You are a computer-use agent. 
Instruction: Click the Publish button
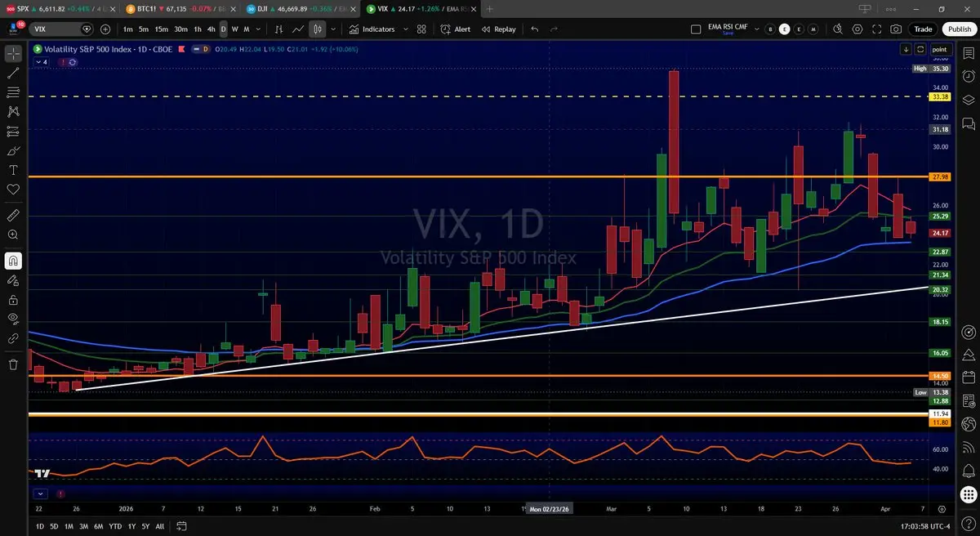959,29
